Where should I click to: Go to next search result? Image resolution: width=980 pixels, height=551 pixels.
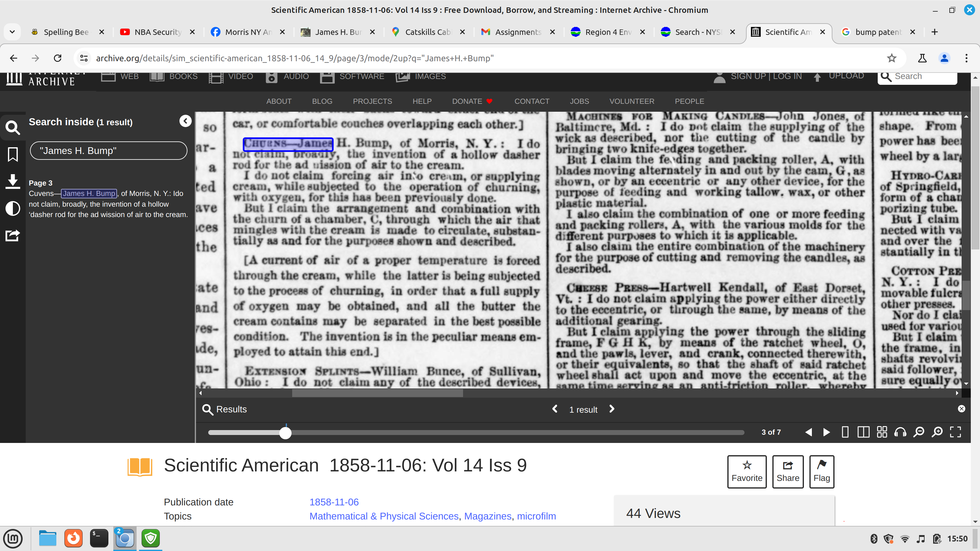612,409
